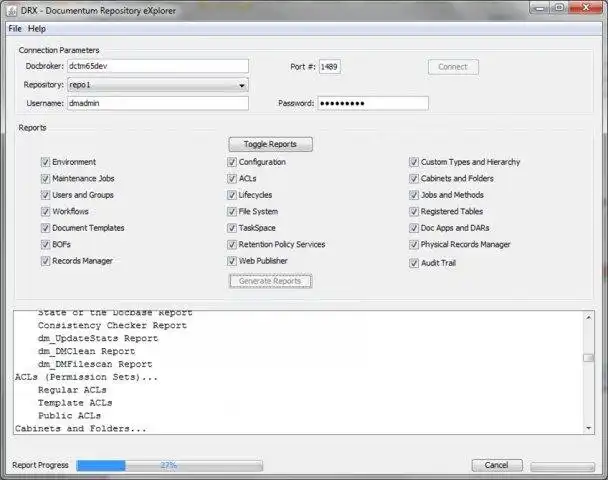Toggle the BOFs checkbox

point(45,244)
